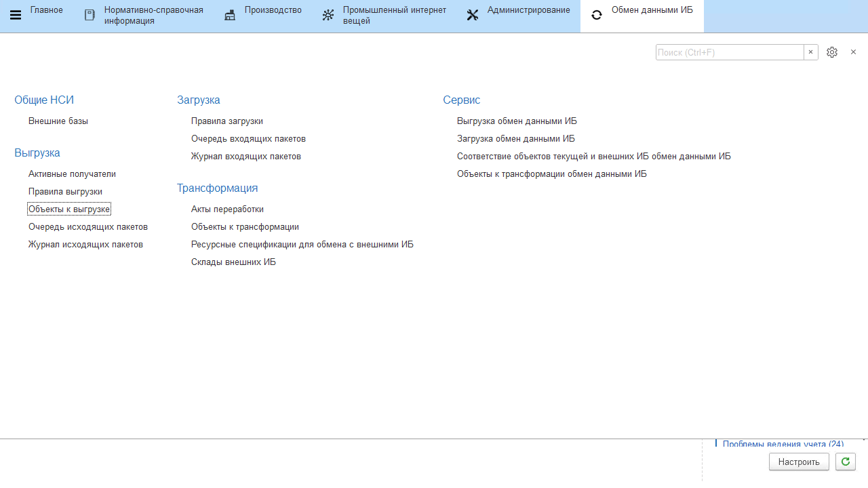
Task: Switch to the Главное section
Action: (46, 10)
